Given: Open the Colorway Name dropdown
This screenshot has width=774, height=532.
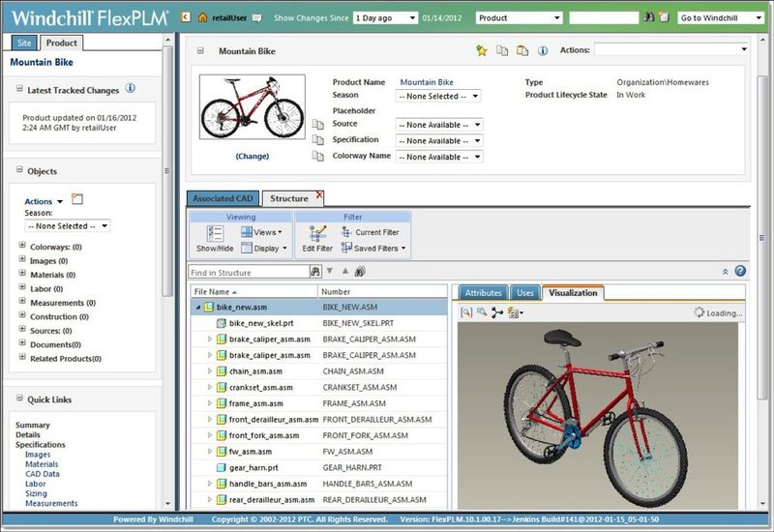Looking at the screenshot, I should point(439,157).
